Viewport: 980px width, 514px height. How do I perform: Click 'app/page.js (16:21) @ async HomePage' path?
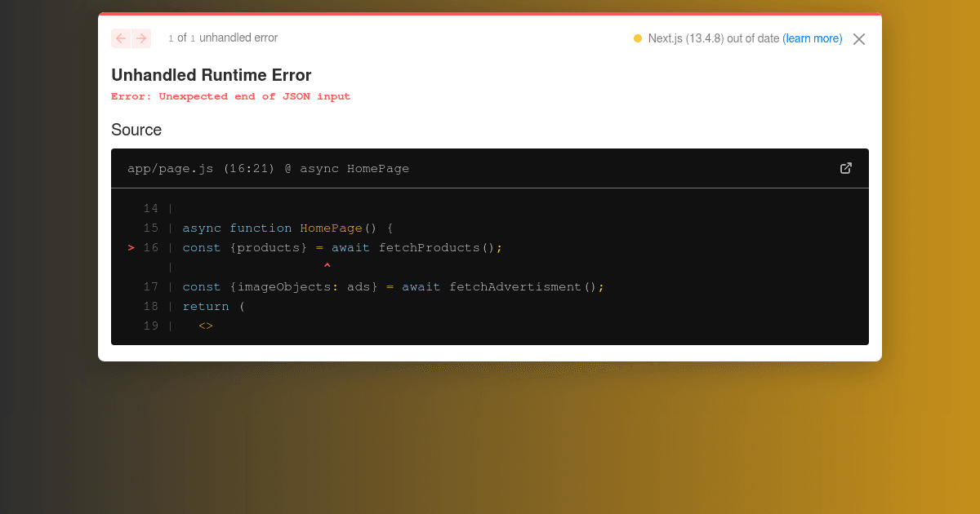click(269, 169)
